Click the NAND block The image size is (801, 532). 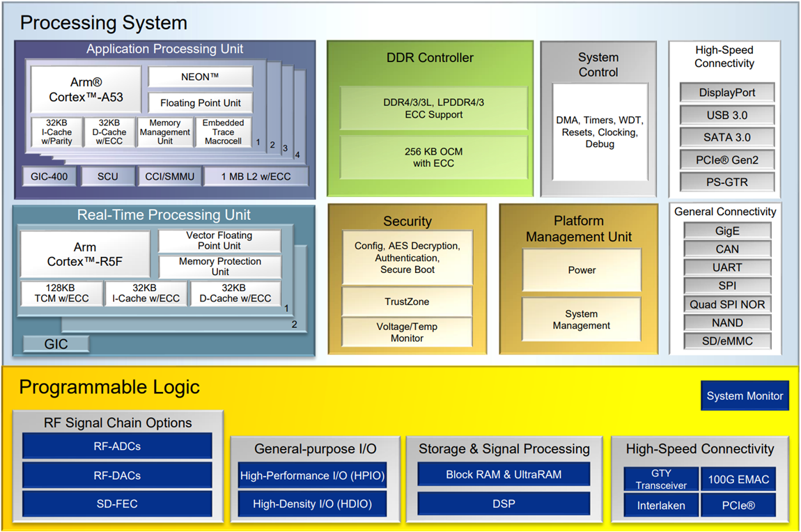point(727,322)
